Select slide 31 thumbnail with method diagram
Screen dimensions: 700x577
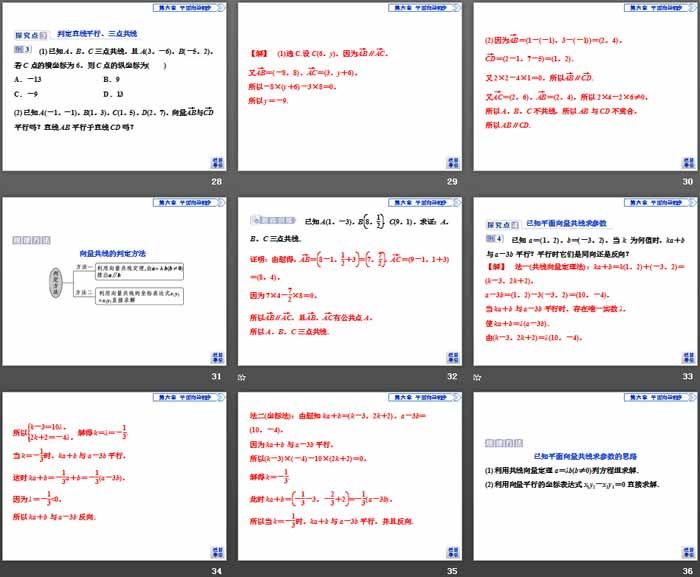pyautogui.click(x=114, y=282)
